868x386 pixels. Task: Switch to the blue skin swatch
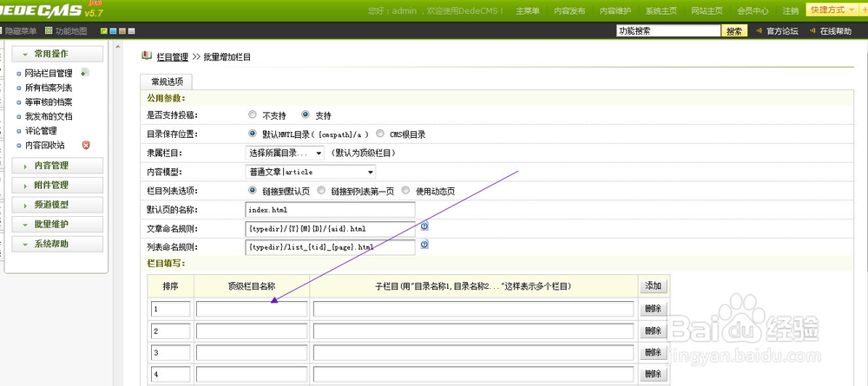click(113, 31)
